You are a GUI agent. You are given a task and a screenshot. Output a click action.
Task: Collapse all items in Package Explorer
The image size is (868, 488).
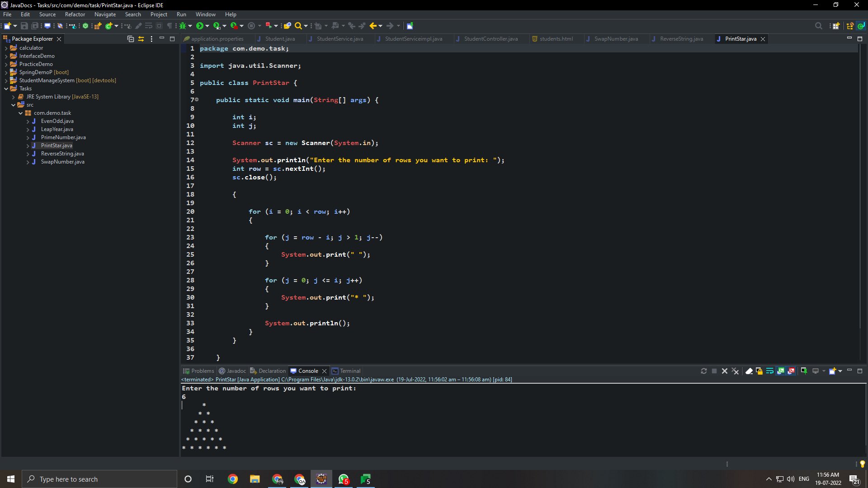point(130,39)
